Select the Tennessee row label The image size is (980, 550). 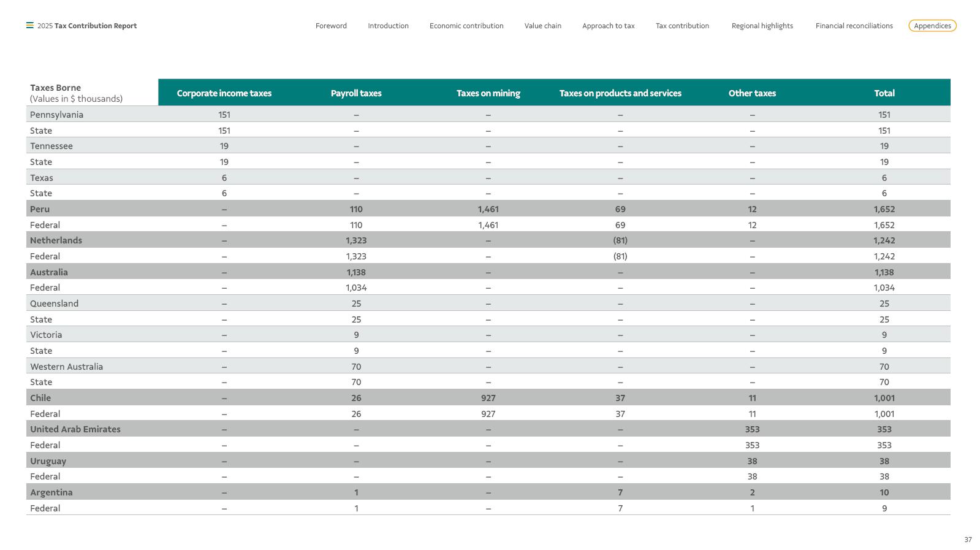(x=51, y=146)
